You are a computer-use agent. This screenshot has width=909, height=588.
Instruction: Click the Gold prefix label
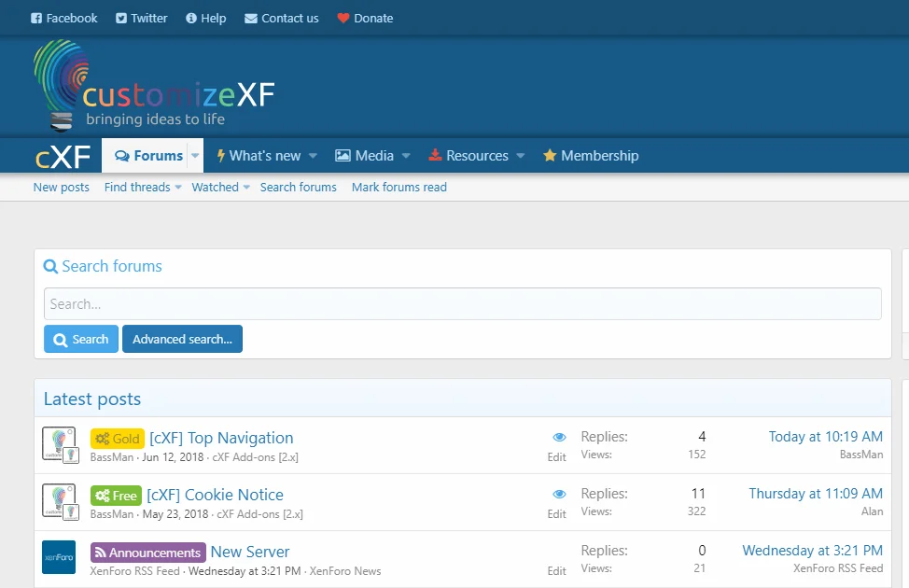118,439
